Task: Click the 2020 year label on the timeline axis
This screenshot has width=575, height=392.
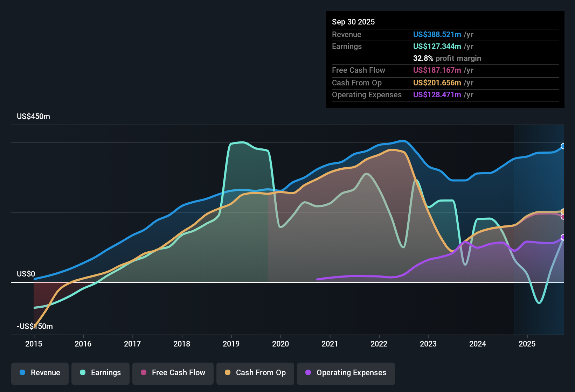Action: point(280,344)
